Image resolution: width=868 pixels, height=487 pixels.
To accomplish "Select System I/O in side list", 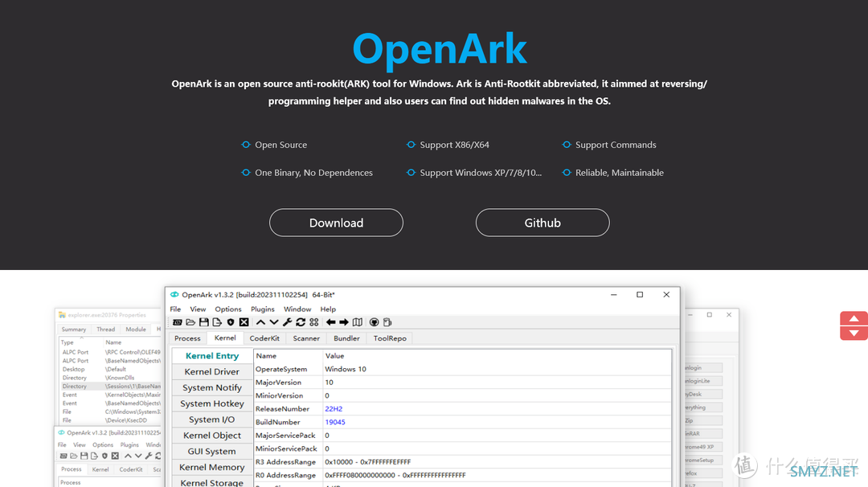I will tap(212, 419).
